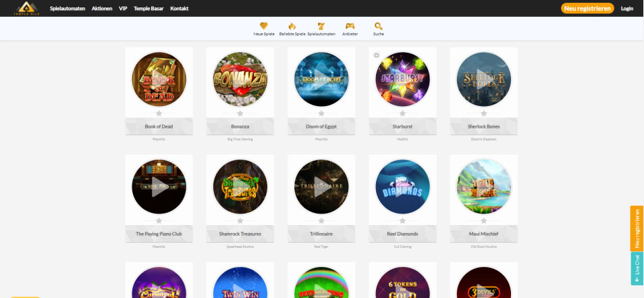
Task: Click Neu registrieren header button
Action: point(587,8)
